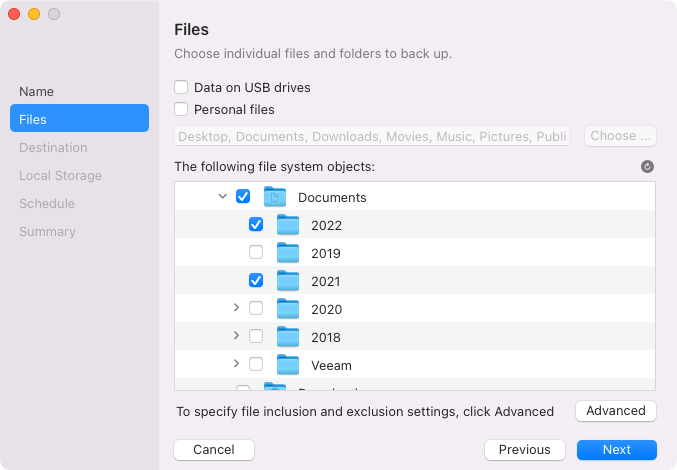Expand the Veeam folder
The height and width of the screenshot is (470, 677).
[236, 365]
